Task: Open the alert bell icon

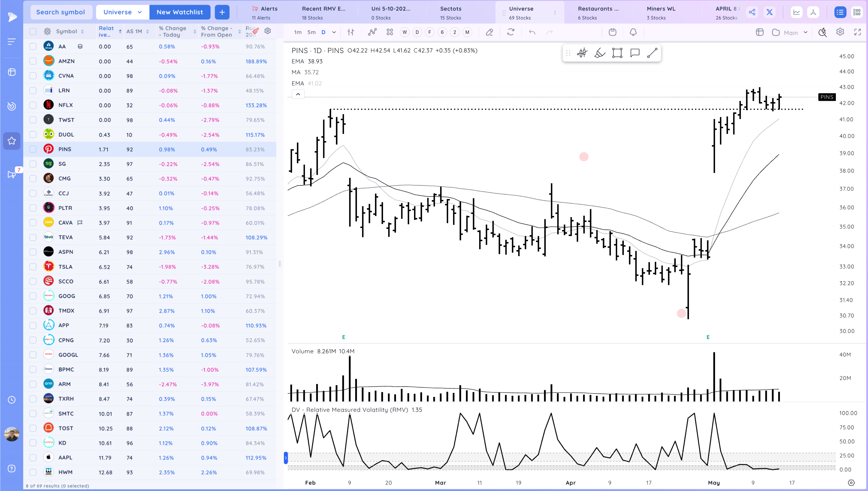Action: [x=633, y=32]
